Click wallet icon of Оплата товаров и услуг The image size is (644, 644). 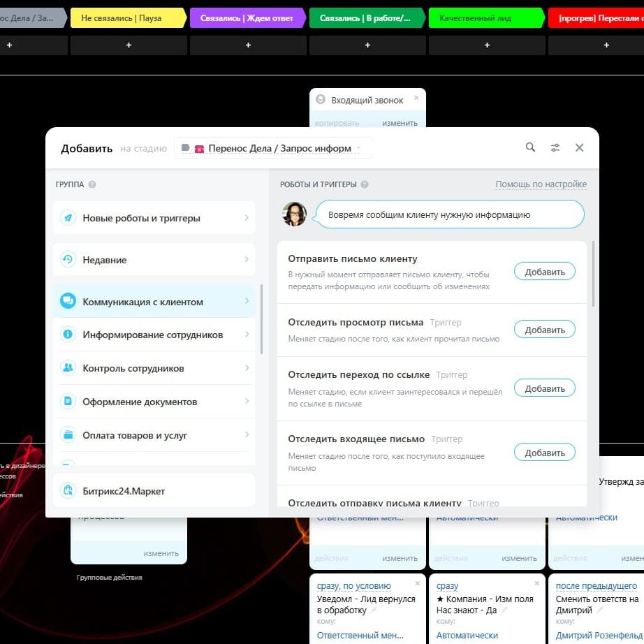pyautogui.click(x=68, y=434)
